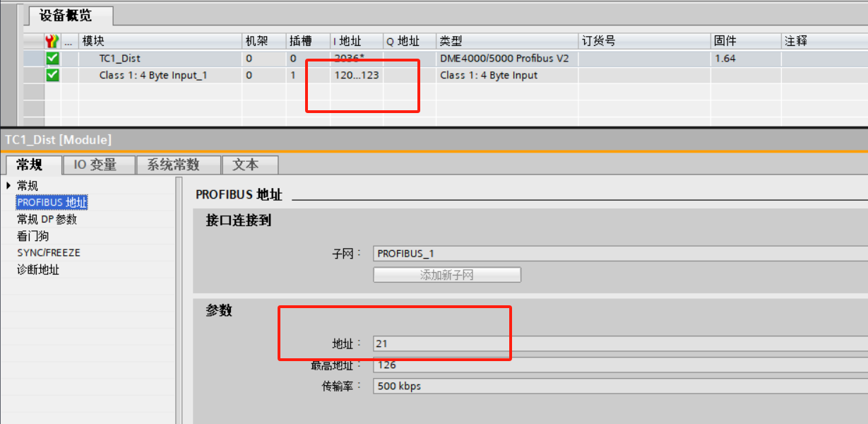The height and width of the screenshot is (424, 868).
Task: Click green checkmark for Class 1 Input row
Action: (52, 75)
